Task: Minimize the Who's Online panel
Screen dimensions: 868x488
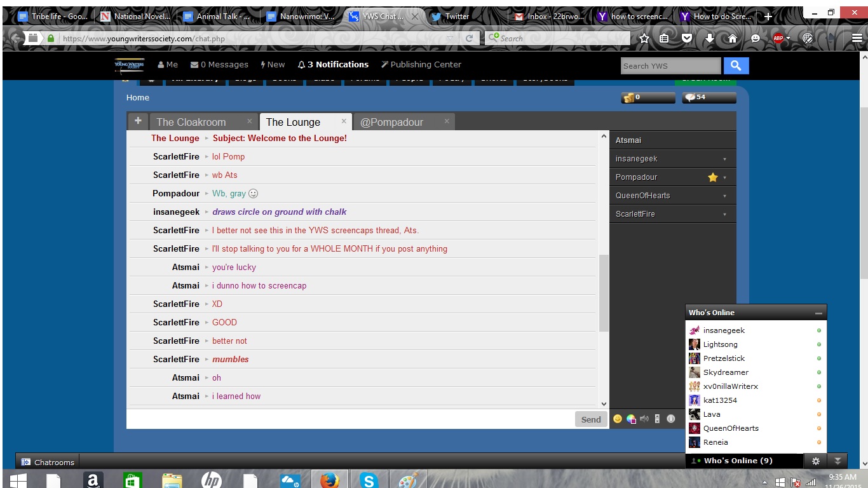Action: click(x=818, y=313)
